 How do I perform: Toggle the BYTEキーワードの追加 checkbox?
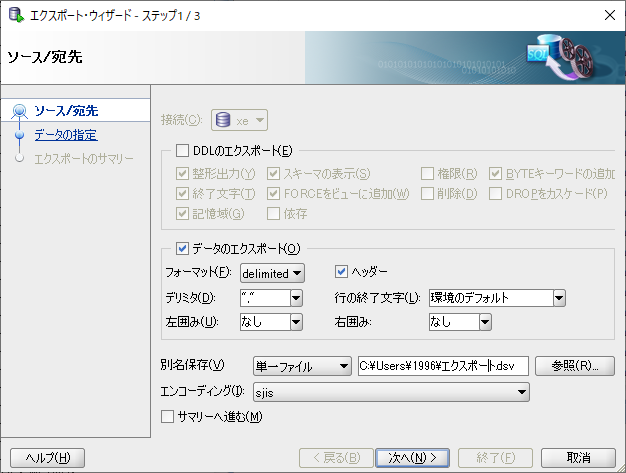(495, 174)
